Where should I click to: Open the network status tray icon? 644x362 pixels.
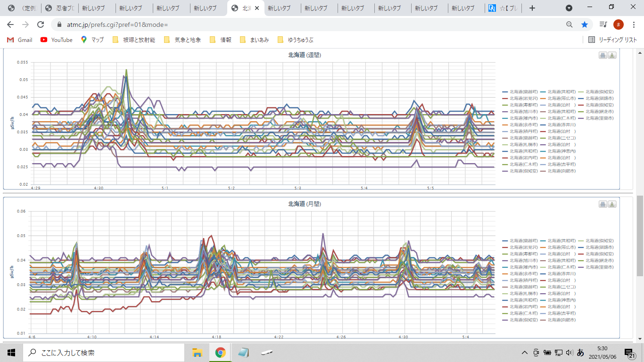558,353
